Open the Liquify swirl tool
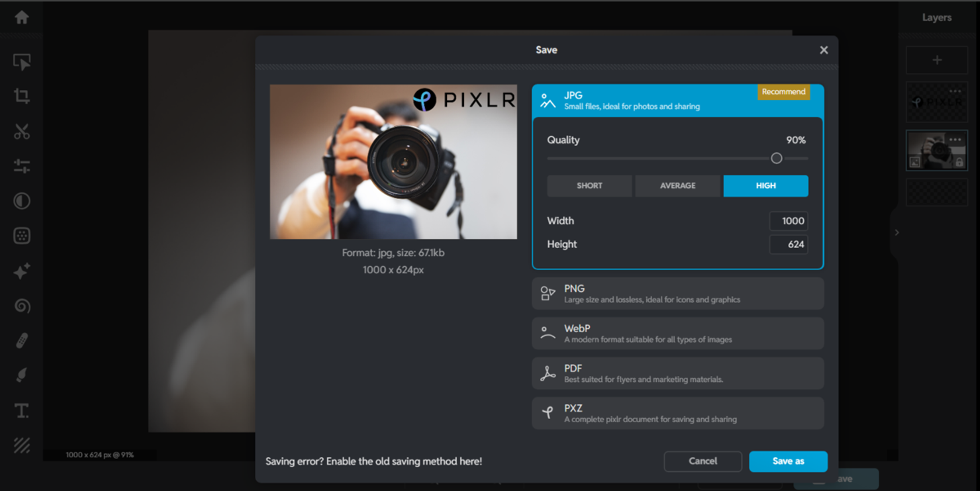This screenshot has height=491, width=980. point(22,306)
